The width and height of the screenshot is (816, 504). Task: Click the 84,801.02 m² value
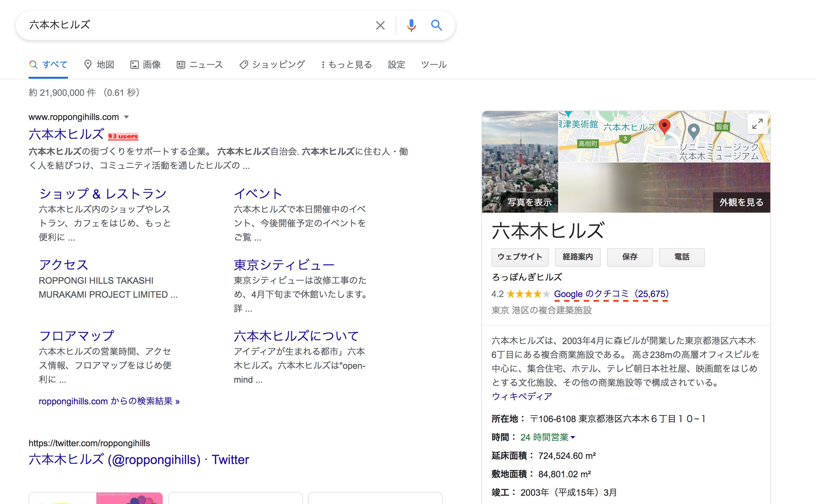565,474
